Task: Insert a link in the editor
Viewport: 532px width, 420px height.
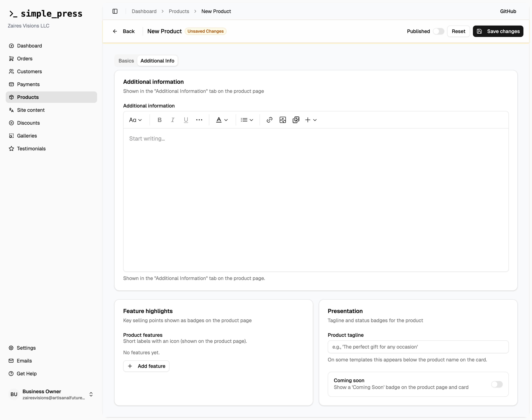Action: [x=269, y=120]
